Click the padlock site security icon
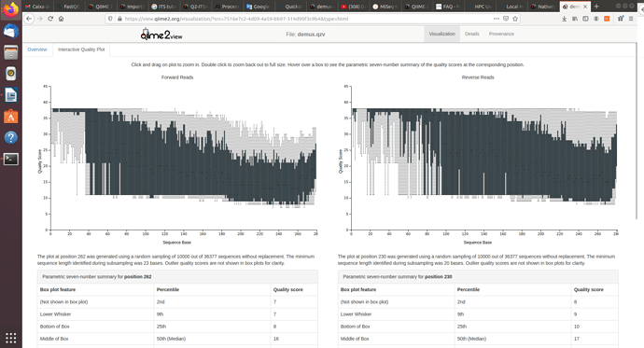This screenshot has height=348, width=644. [x=119, y=19]
